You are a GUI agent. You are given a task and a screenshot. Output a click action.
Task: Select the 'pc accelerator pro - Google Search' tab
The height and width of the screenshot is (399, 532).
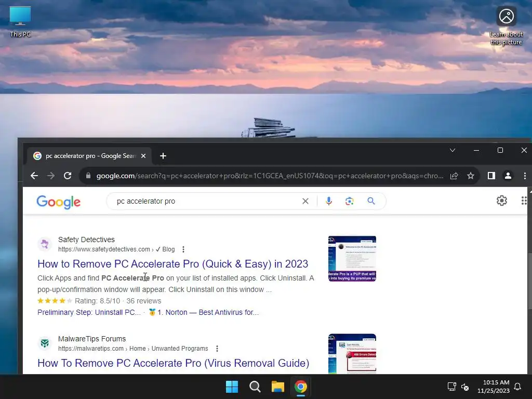89,156
